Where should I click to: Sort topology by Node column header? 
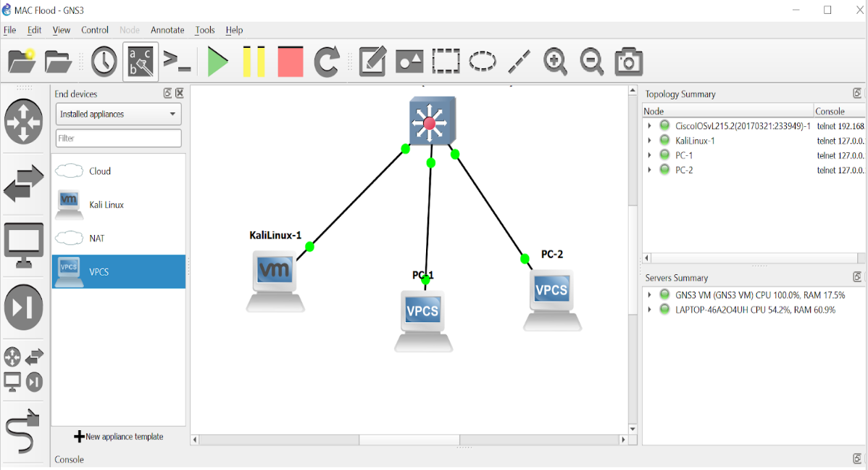(728, 111)
